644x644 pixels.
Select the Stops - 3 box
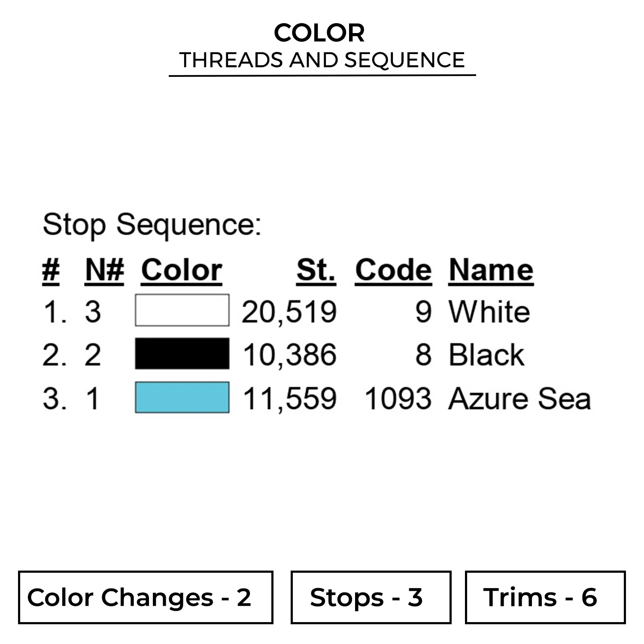pyautogui.click(x=371, y=597)
